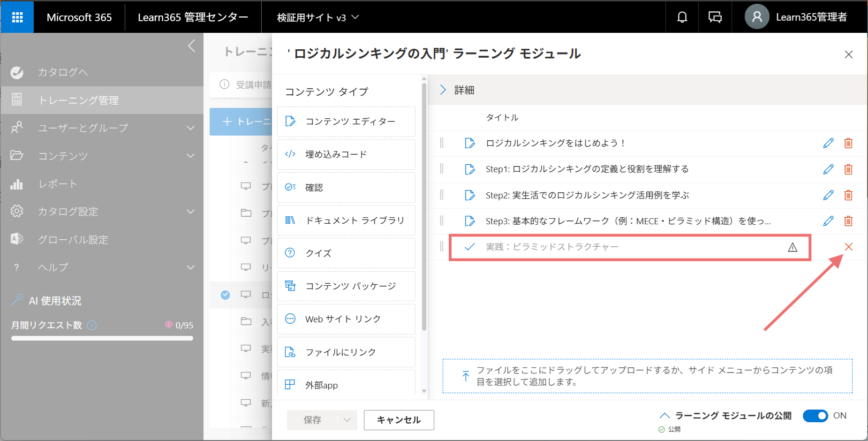
Task: Open the feedback chat icon in header
Action: pyautogui.click(x=715, y=17)
